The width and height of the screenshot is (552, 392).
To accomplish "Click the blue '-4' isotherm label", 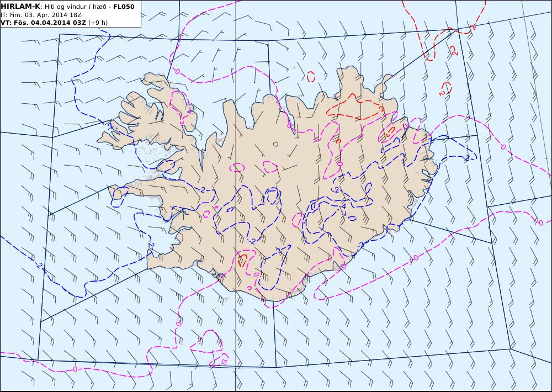I will click(x=343, y=206).
